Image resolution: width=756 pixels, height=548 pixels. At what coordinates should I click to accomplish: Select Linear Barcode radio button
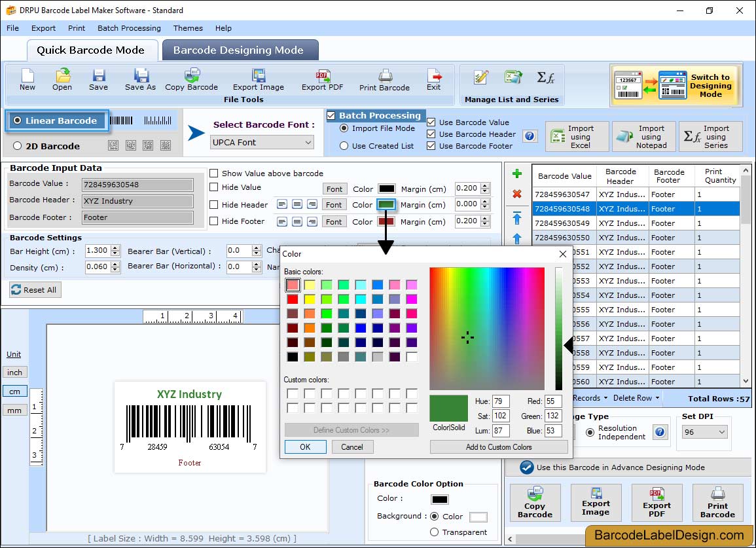click(x=18, y=120)
